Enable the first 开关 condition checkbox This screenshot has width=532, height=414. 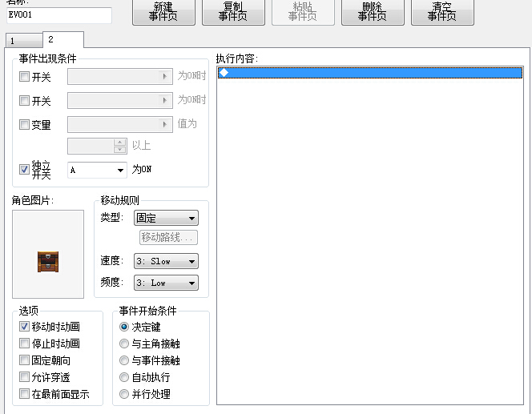[x=24, y=76]
